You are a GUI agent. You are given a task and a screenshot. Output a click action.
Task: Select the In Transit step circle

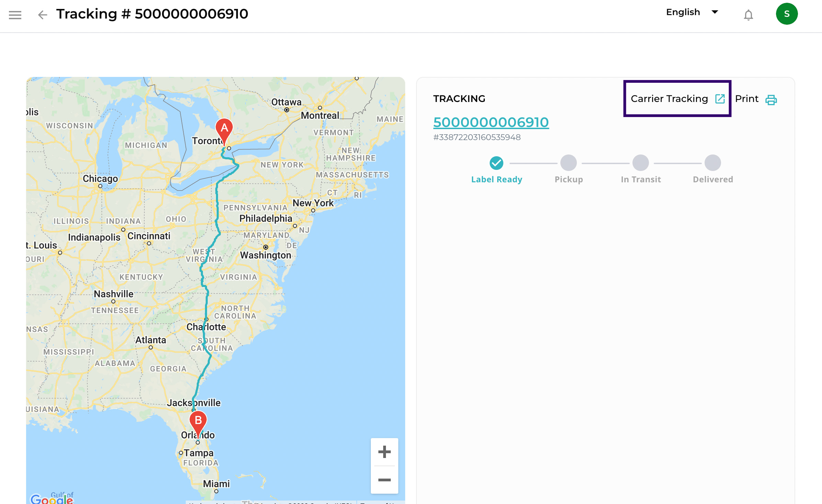pos(641,163)
